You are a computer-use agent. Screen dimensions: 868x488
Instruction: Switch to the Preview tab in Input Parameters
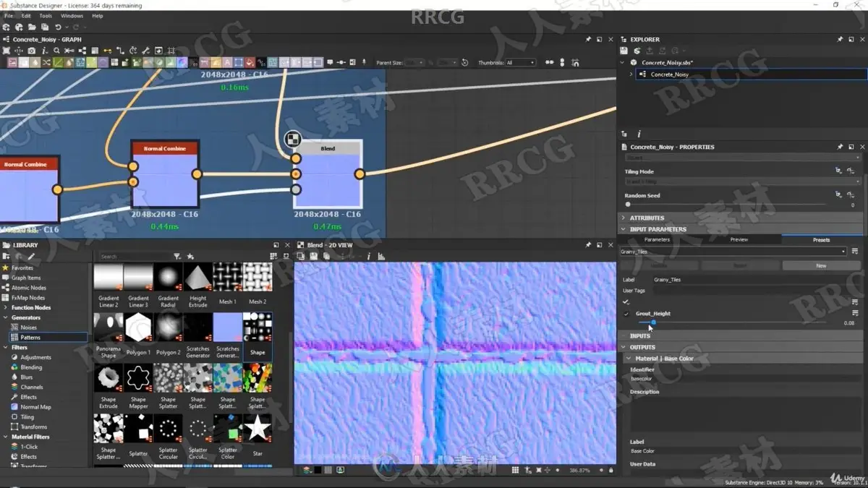739,239
